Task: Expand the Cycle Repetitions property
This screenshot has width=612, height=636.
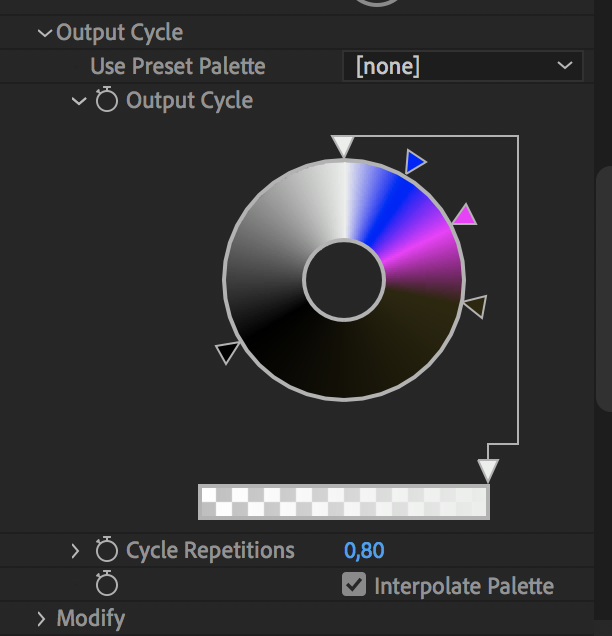Action: [x=75, y=551]
